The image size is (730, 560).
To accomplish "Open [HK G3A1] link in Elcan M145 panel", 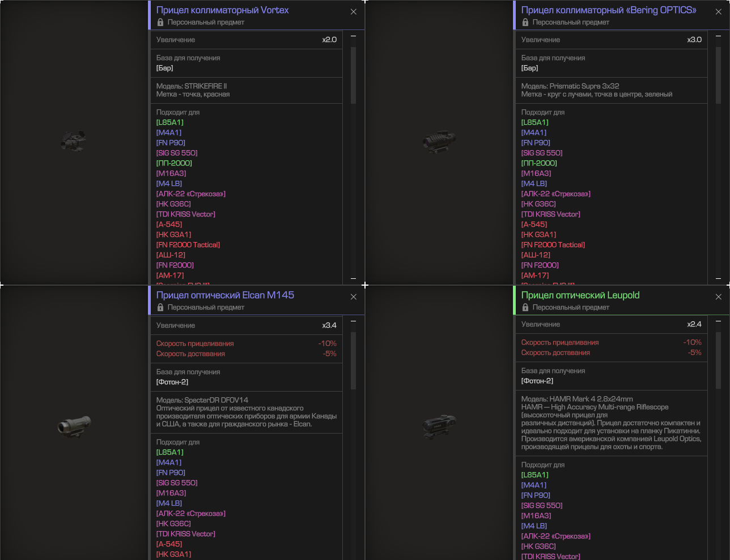I will (173, 554).
